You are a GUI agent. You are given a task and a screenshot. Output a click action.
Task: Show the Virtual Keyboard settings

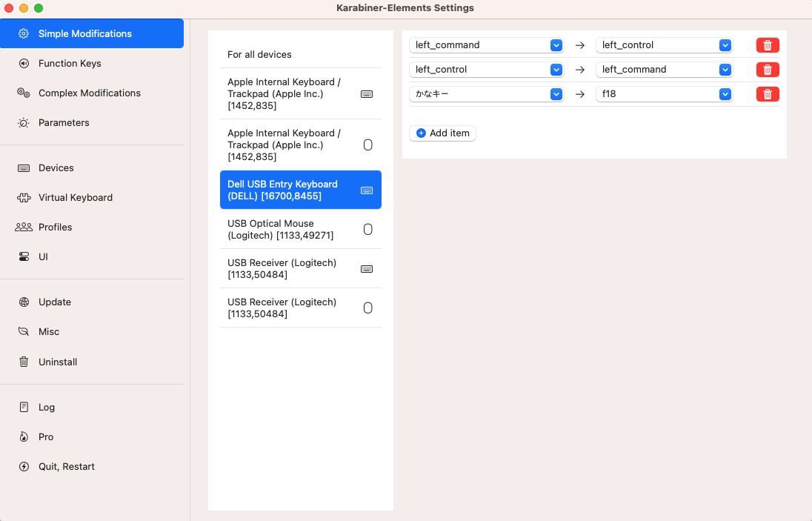[92, 197]
